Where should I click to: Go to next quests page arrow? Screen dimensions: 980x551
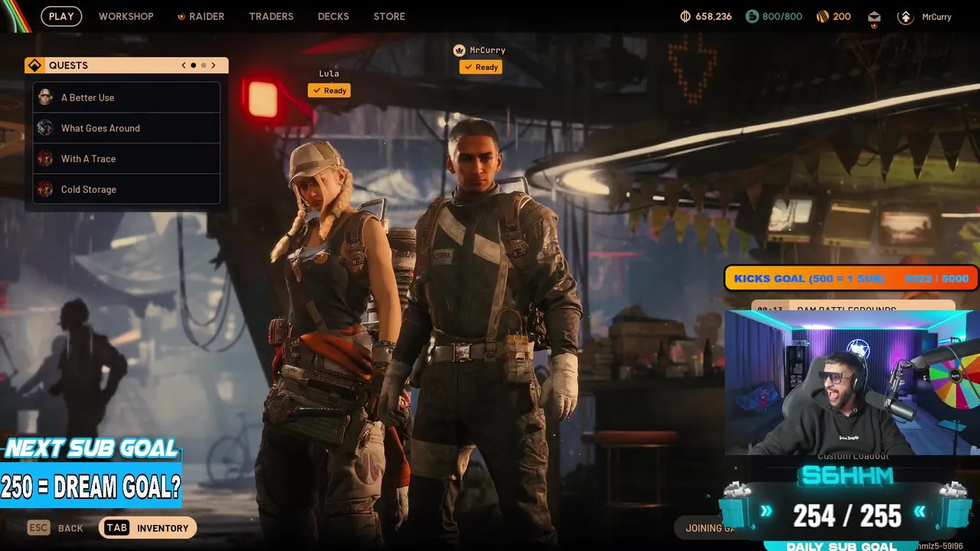214,65
